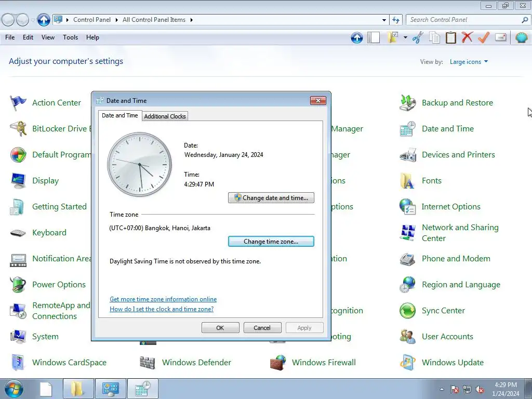Open Windows Defender
This screenshot has width=532, height=399.
pyautogui.click(x=185, y=363)
